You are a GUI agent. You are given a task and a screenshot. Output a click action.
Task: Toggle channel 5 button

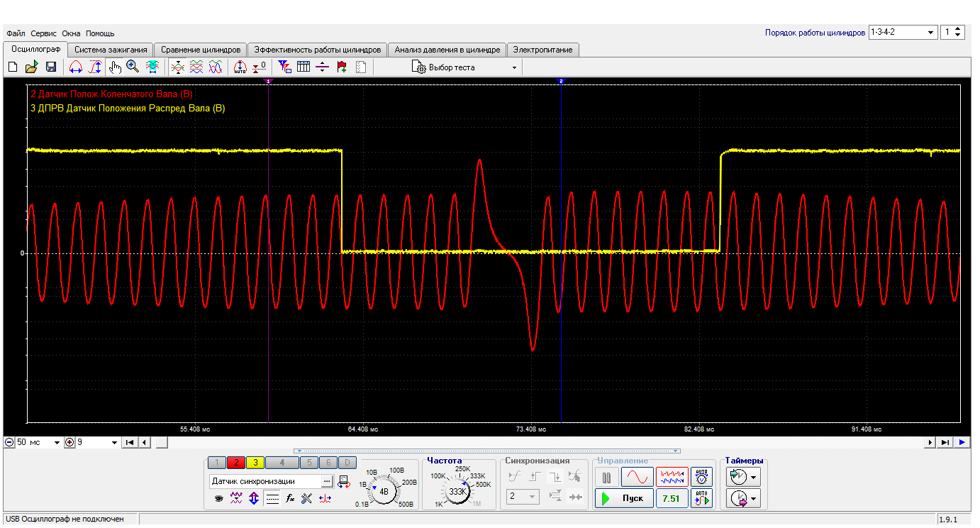click(x=309, y=463)
